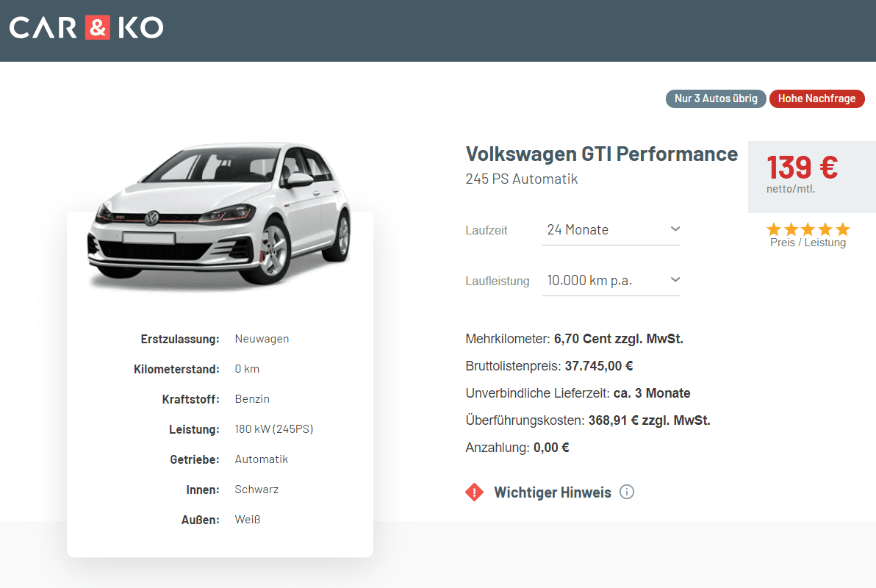Click the Leistung value 180 kW (245PS)
Viewport: 876px width, 588px height.
[273, 429]
